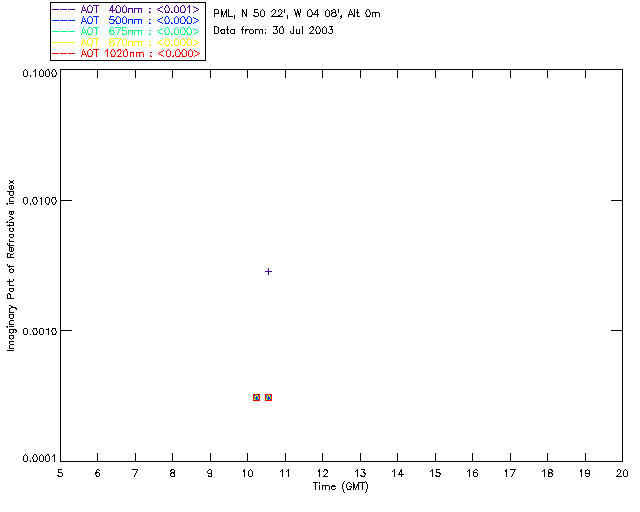Click the 0.1000 y-axis tick label

(40, 73)
